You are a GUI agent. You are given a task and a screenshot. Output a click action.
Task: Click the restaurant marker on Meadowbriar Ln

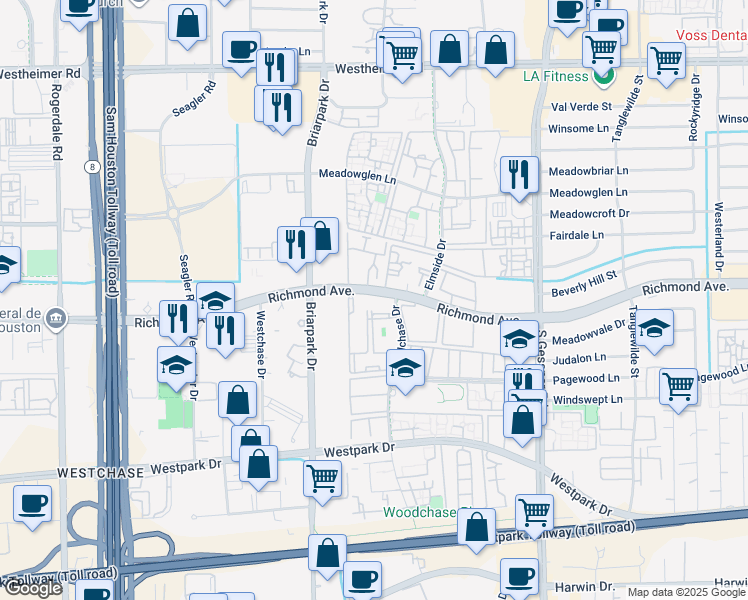(519, 175)
